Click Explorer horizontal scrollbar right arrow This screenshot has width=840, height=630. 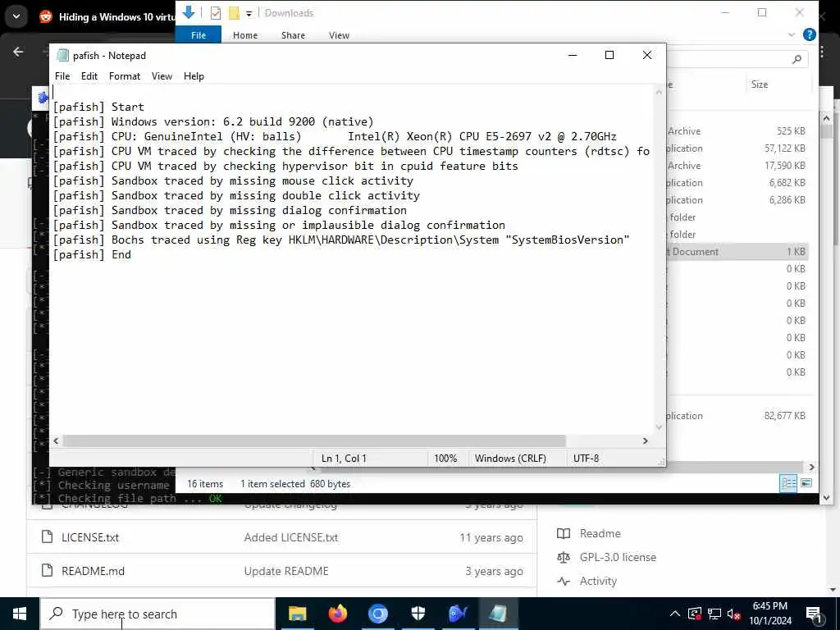(811, 467)
